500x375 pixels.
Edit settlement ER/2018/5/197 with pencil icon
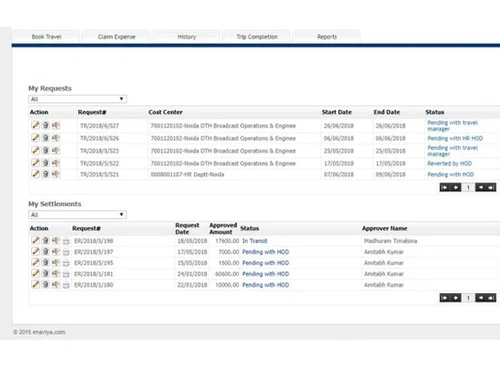pos(35,251)
